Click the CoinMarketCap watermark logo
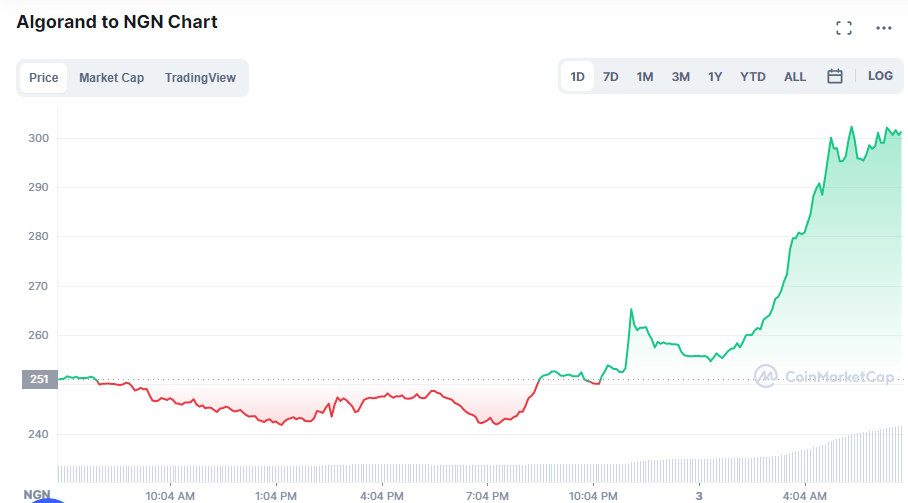Image resolution: width=908 pixels, height=503 pixels. click(825, 377)
